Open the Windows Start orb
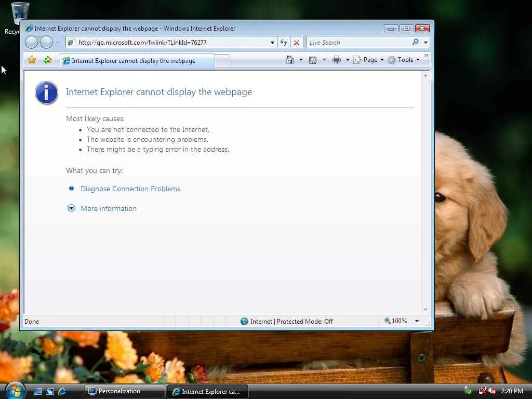The height and width of the screenshot is (399, 532). point(15,391)
